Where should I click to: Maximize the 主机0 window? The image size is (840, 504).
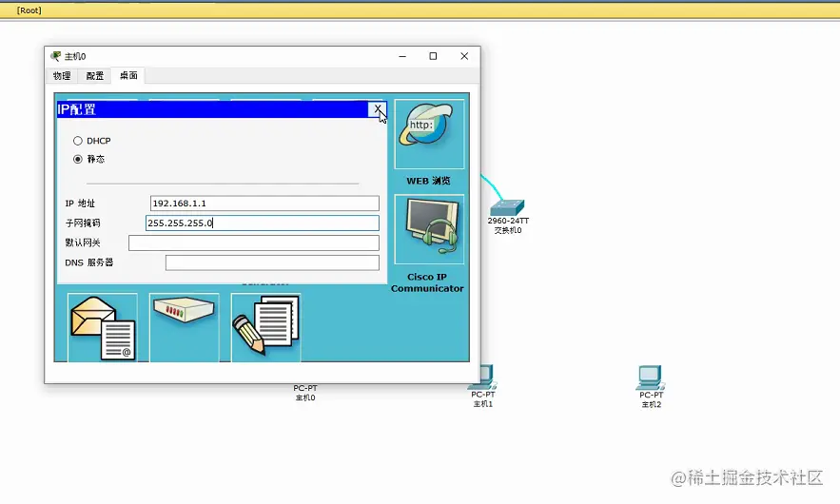coord(433,56)
